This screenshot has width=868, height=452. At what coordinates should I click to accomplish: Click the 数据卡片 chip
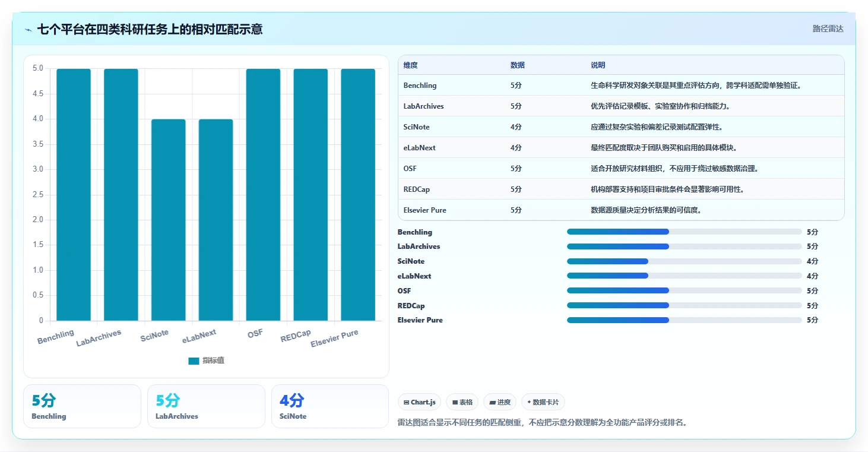pos(543,402)
